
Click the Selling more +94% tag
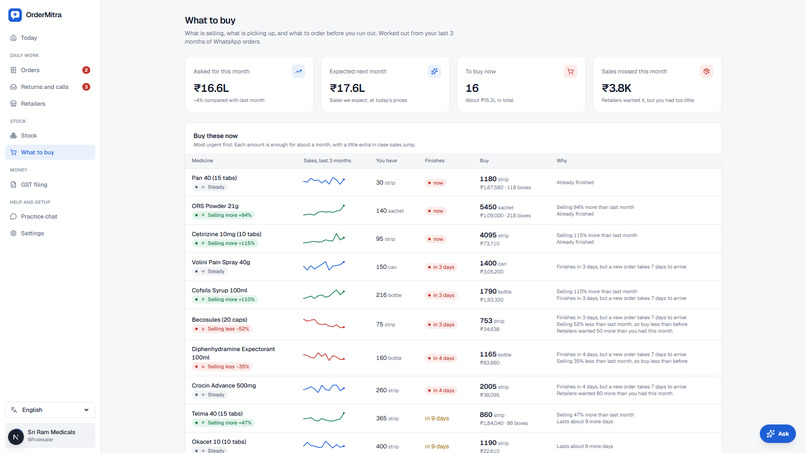tap(225, 215)
